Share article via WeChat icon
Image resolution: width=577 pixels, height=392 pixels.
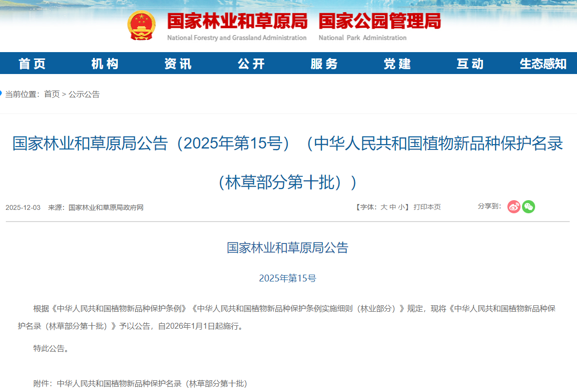[x=528, y=207]
